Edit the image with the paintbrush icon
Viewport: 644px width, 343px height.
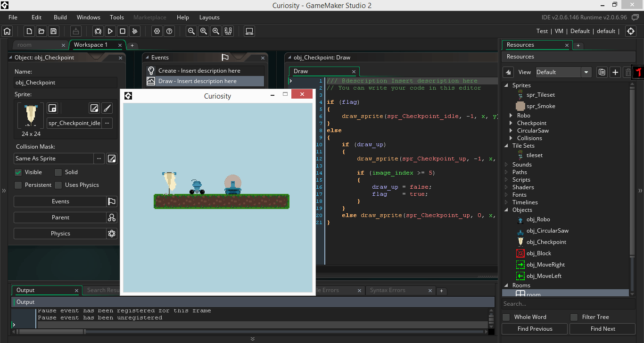point(107,108)
